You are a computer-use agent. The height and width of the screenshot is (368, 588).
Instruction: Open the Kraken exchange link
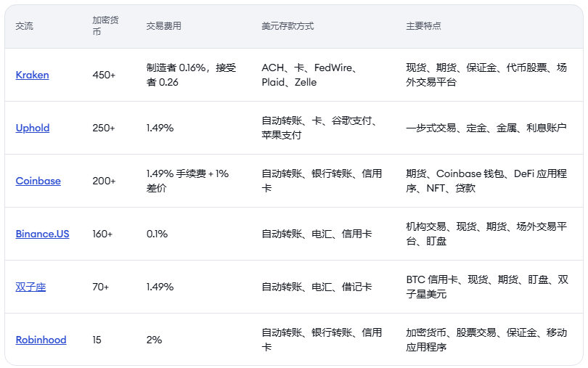pos(32,75)
